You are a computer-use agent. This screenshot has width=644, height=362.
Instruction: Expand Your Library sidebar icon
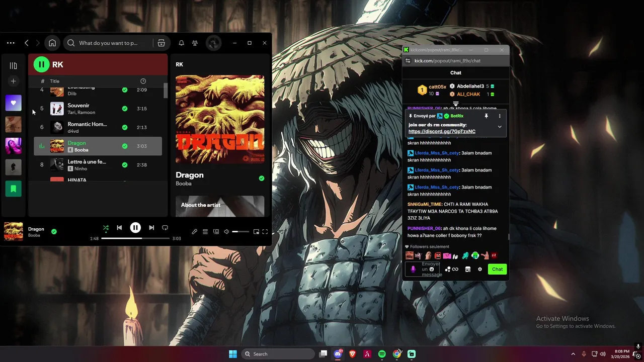pyautogui.click(x=13, y=65)
